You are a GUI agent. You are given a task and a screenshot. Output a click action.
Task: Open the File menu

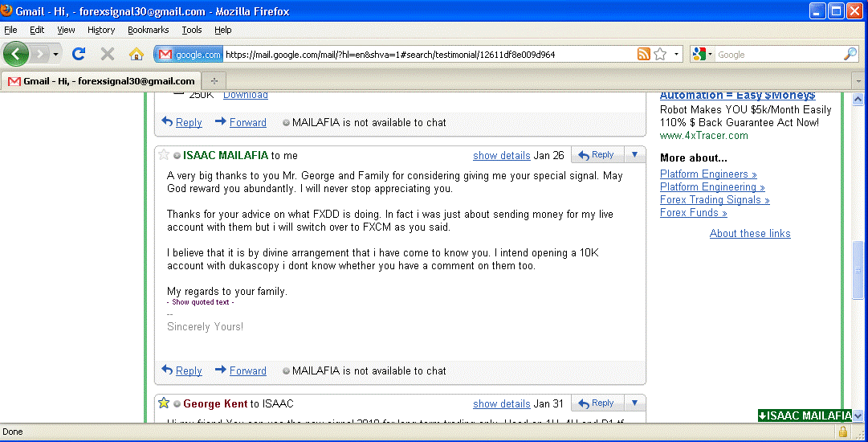coord(10,30)
